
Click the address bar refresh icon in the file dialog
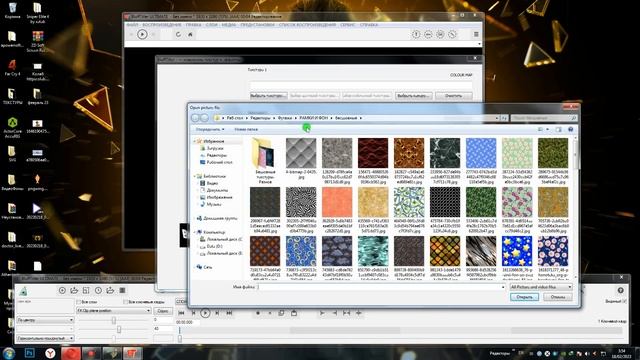coord(504,118)
